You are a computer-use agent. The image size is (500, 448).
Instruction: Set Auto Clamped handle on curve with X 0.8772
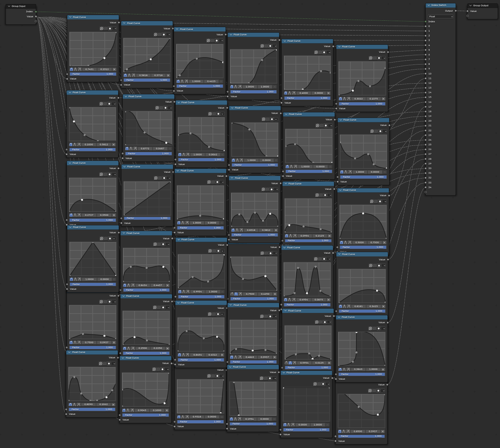click(x=135, y=149)
